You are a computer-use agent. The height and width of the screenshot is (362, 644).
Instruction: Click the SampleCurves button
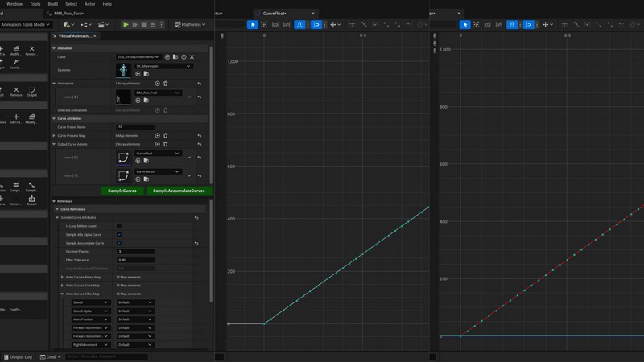click(x=122, y=191)
